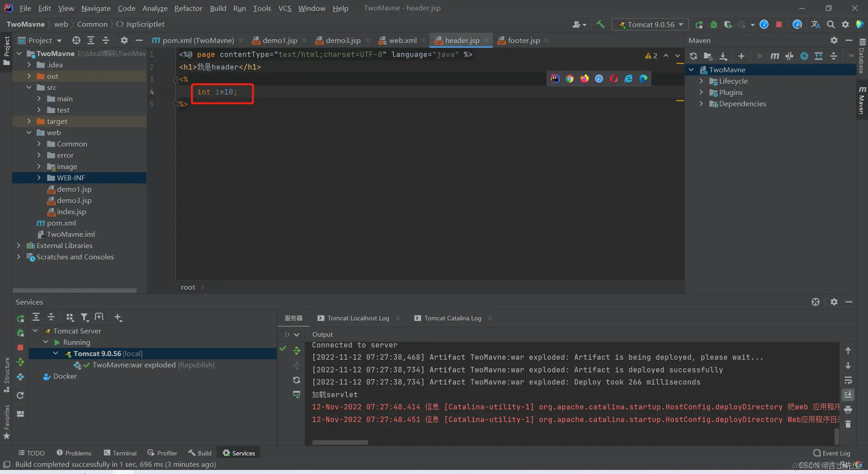Expand External Libraries node

click(19, 245)
